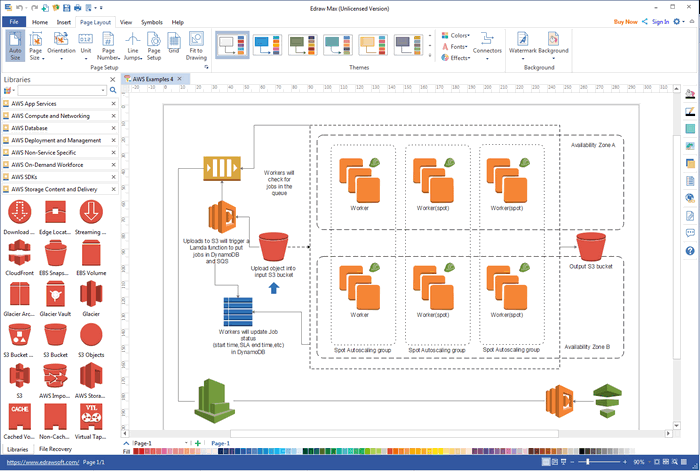Open the theme Fonts dropdown
This screenshot has width=700, height=471.
[455, 46]
